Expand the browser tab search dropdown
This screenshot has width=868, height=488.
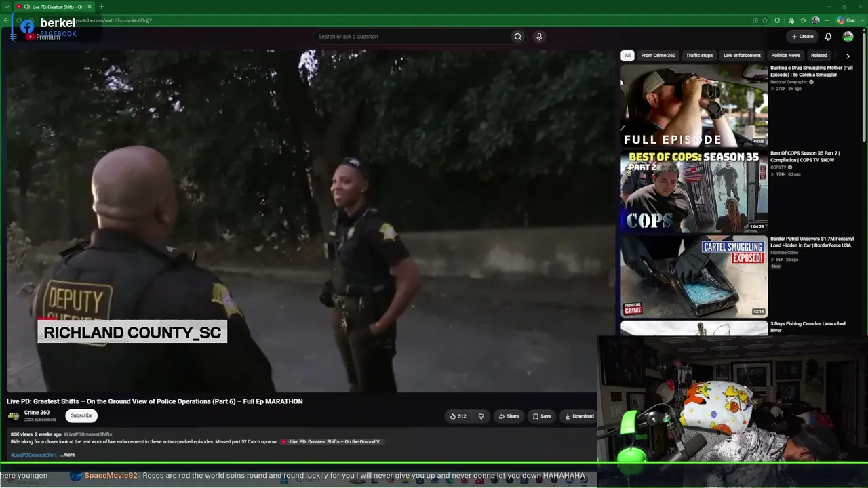(6, 7)
